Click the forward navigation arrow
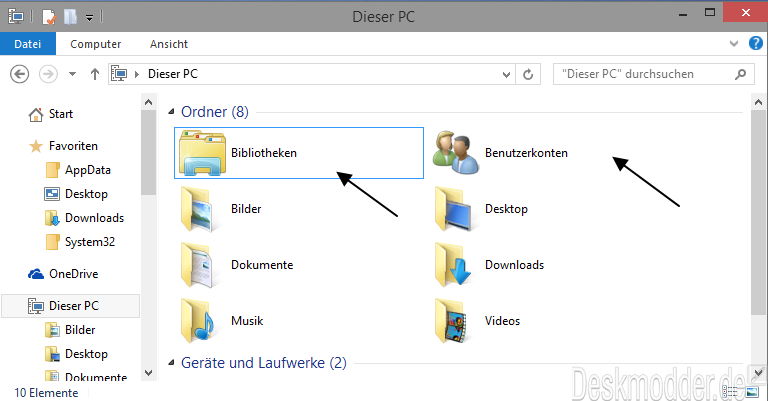The height and width of the screenshot is (401, 768). click(x=48, y=74)
